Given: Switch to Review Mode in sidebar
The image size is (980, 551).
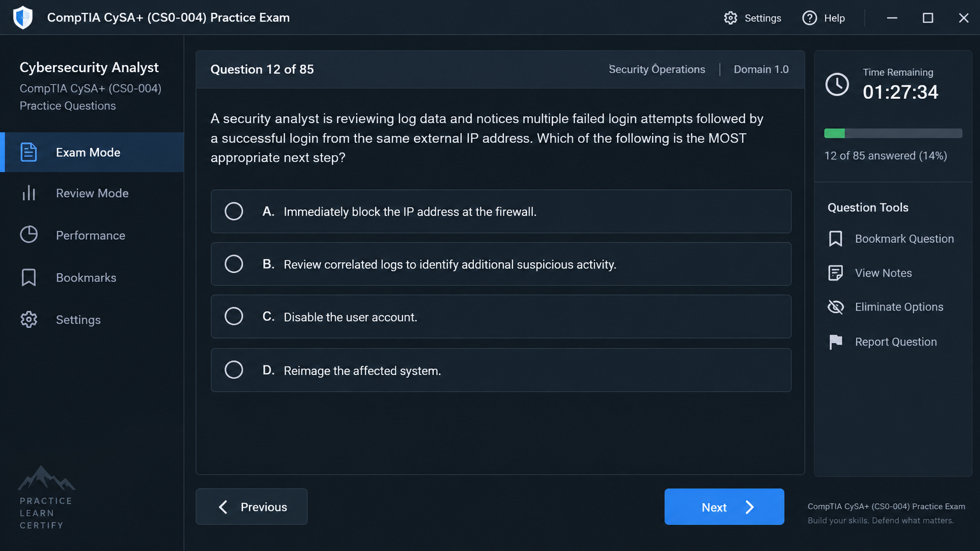Looking at the screenshot, I should (92, 193).
